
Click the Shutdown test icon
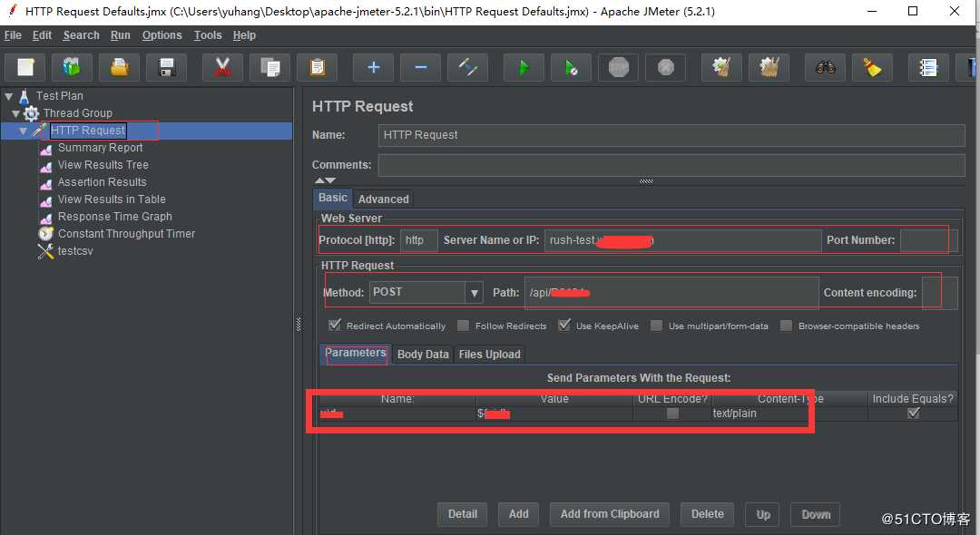tap(666, 67)
